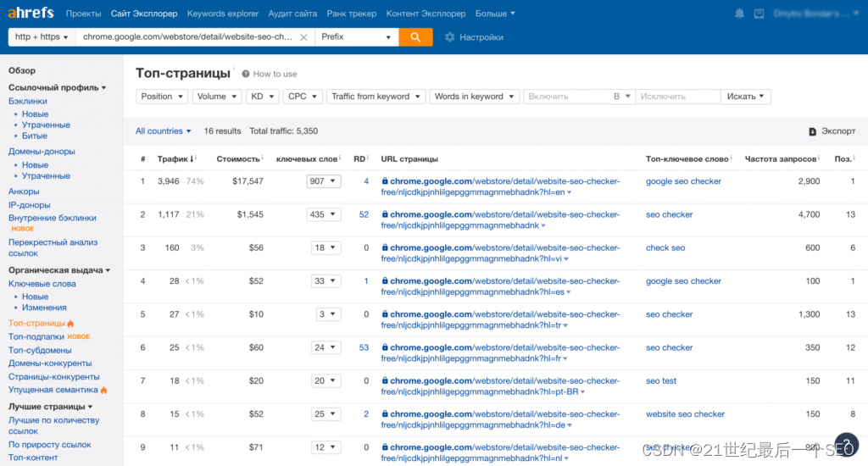868x466 pixels.
Task: Open the row 7 URL ending hl=pt-BR
Action: pyautogui.click(x=500, y=386)
